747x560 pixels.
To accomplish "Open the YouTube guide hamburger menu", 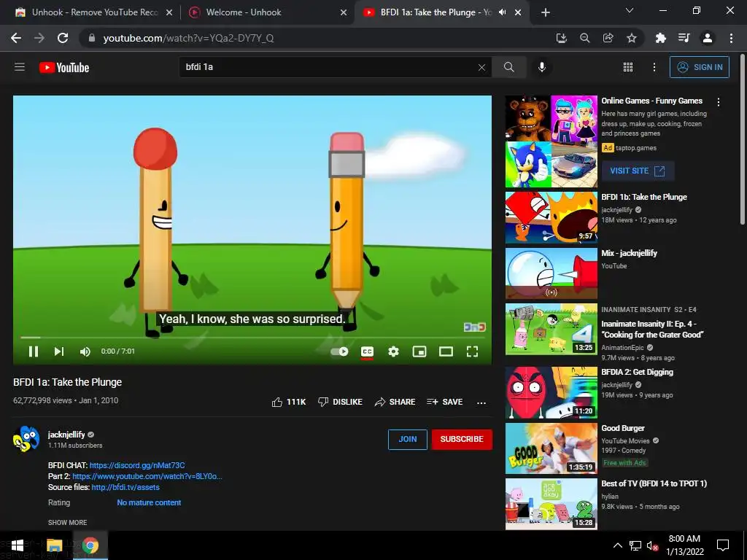I will 20,67.
